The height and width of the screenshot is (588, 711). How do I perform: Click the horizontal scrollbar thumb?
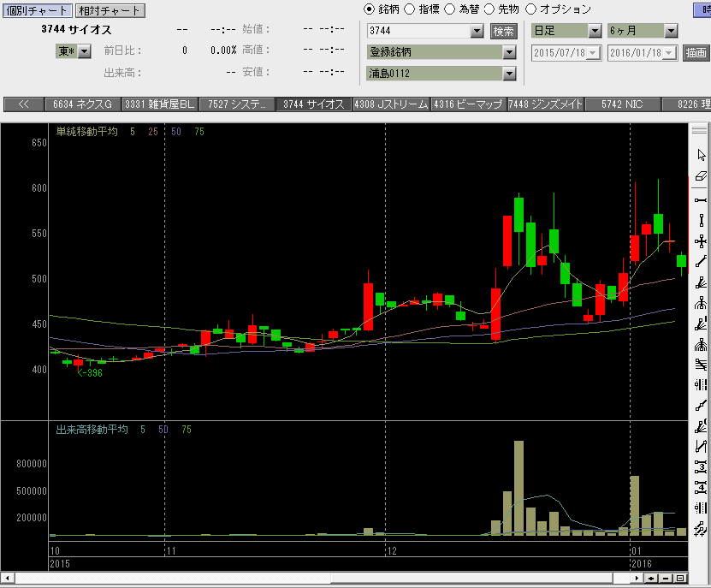click(x=471, y=578)
